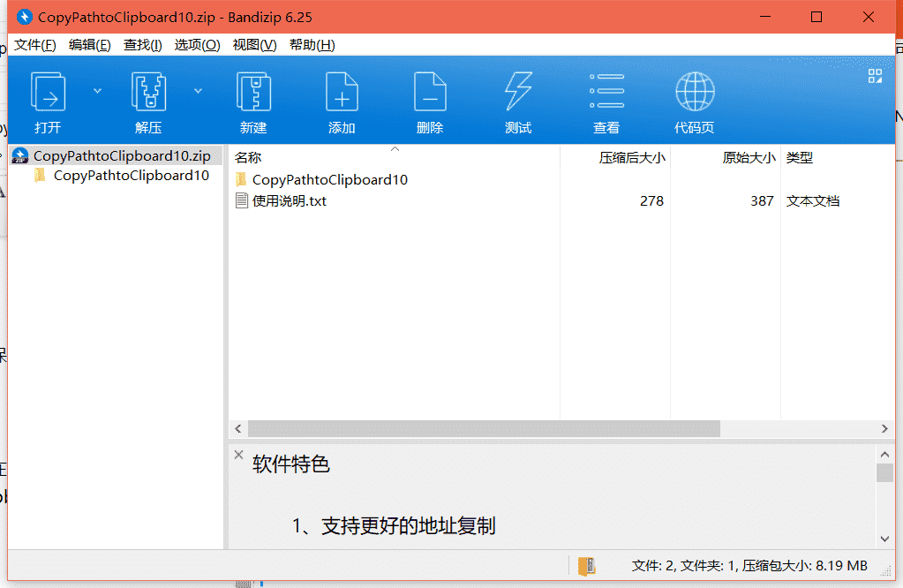Click the toolbar layout grid icon
The image size is (903, 588).
pyautogui.click(x=875, y=76)
